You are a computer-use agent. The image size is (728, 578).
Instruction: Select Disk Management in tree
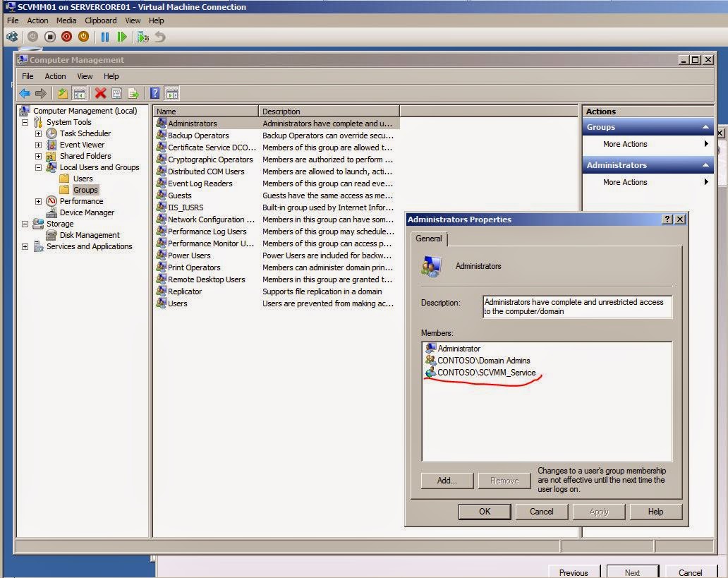(90, 235)
